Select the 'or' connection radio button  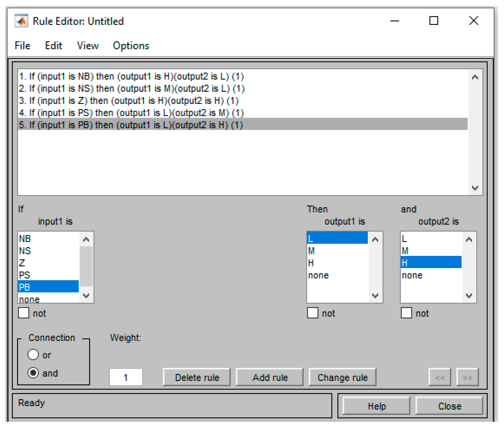[x=33, y=355]
